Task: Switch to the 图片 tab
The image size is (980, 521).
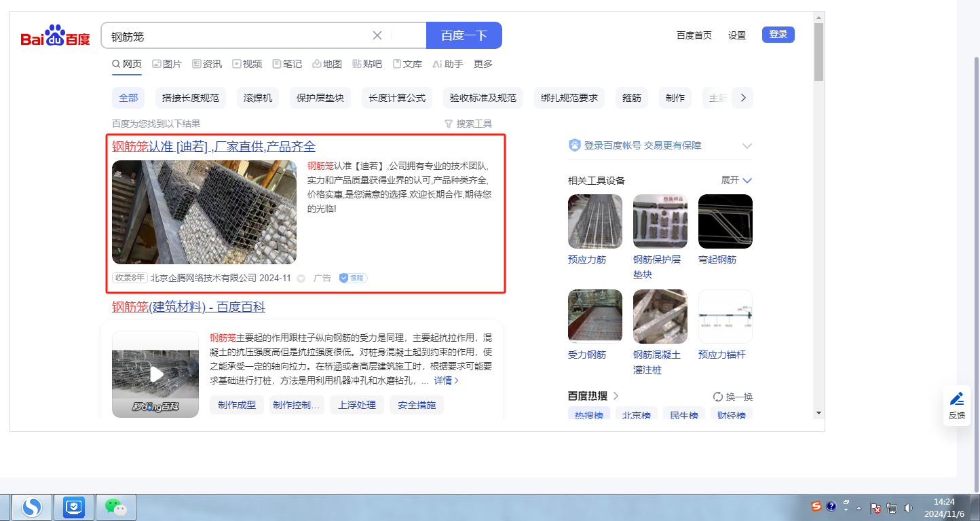Action: pos(167,64)
